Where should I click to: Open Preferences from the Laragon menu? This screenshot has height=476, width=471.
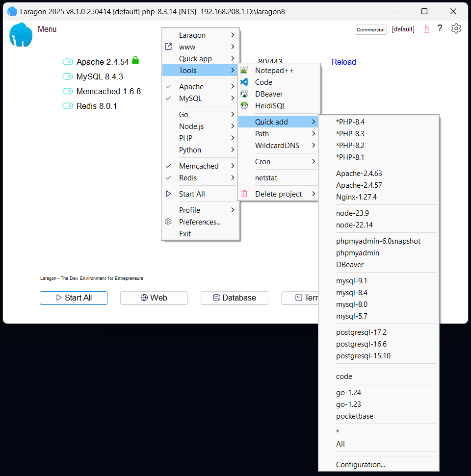pyautogui.click(x=200, y=222)
